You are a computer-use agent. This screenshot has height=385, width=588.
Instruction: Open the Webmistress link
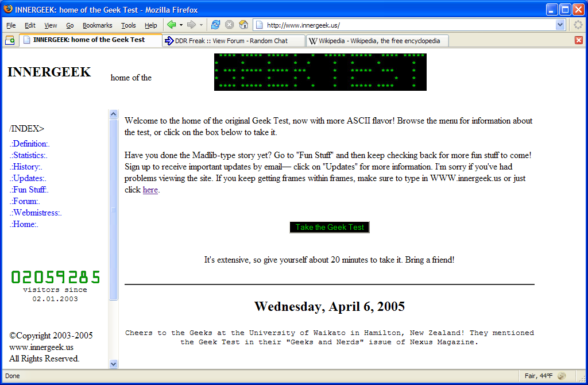pyautogui.click(x=36, y=213)
